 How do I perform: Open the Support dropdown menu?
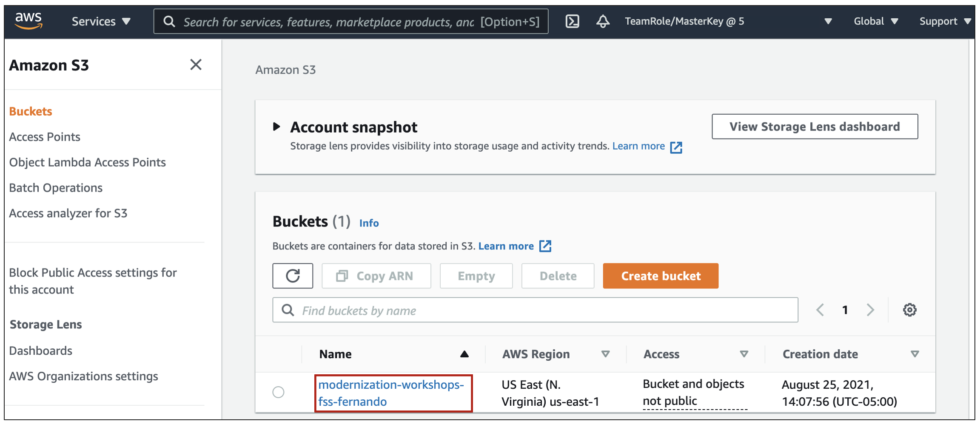click(x=945, y=21)
